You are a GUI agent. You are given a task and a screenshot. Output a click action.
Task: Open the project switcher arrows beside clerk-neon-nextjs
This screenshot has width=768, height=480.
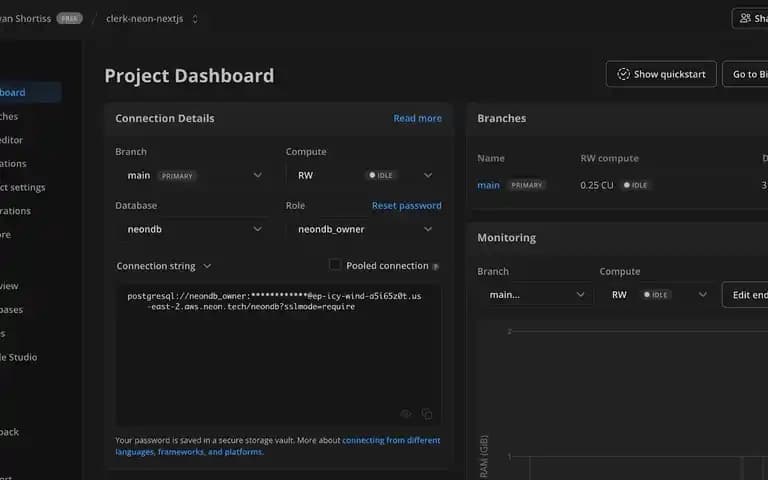tap(195, 19)
